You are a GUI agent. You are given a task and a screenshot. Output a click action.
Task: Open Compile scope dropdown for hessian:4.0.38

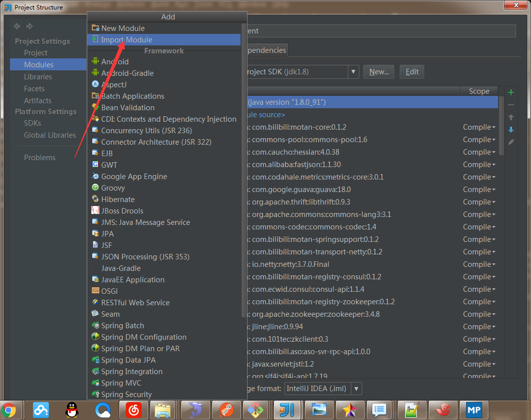pyautogui.click(x=479, y=152)
